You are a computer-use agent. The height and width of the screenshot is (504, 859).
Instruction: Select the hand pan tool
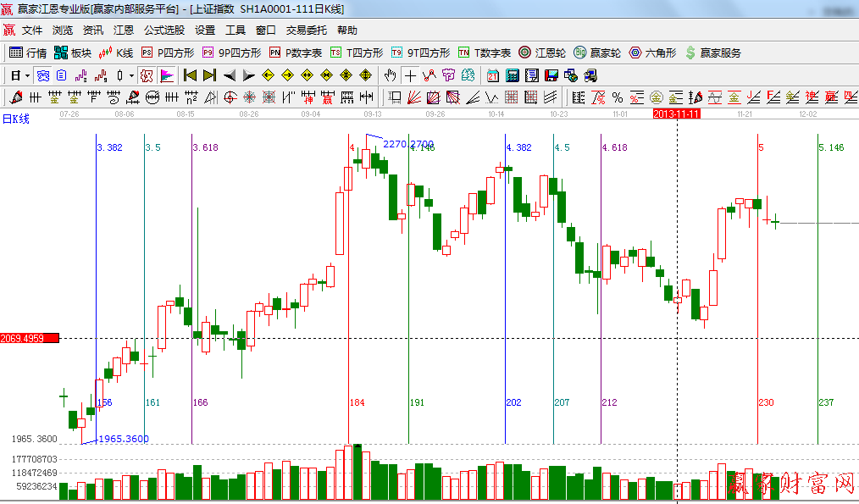click(391, 75)
